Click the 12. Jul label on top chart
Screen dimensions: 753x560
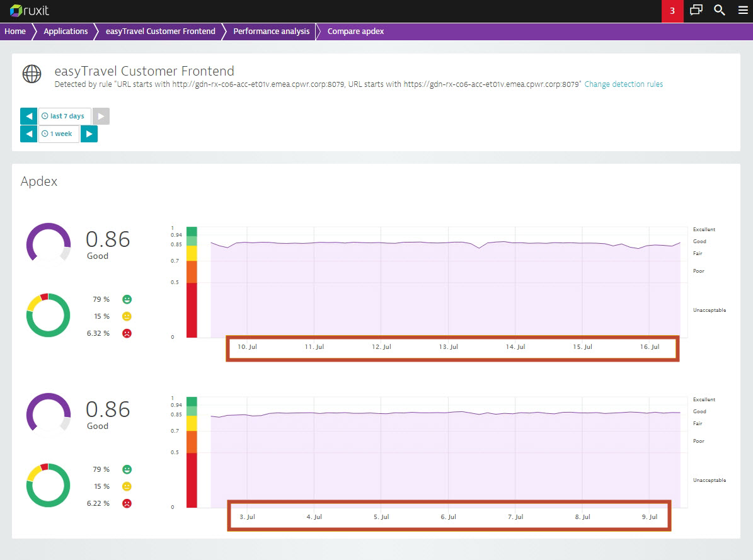(381, 346)
